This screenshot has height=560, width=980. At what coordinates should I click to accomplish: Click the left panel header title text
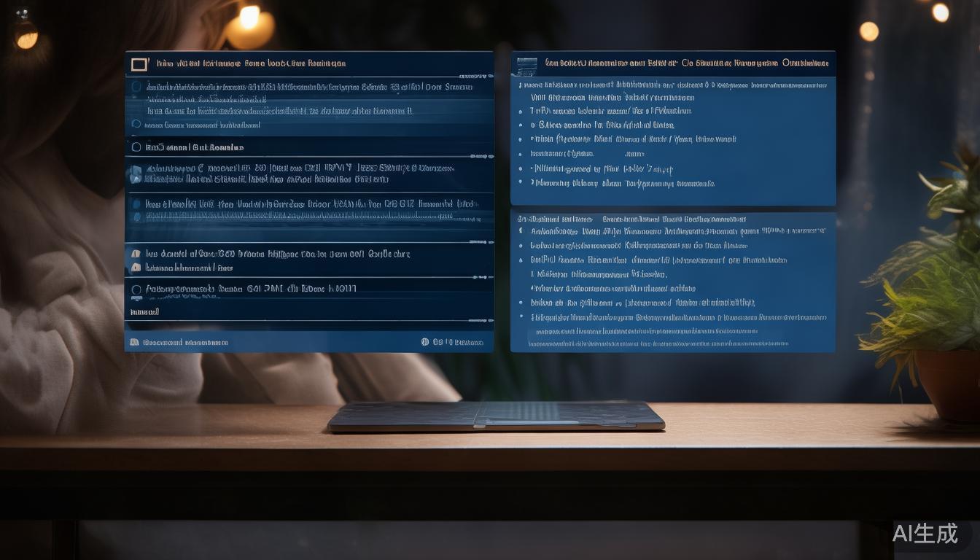point(251,63)
